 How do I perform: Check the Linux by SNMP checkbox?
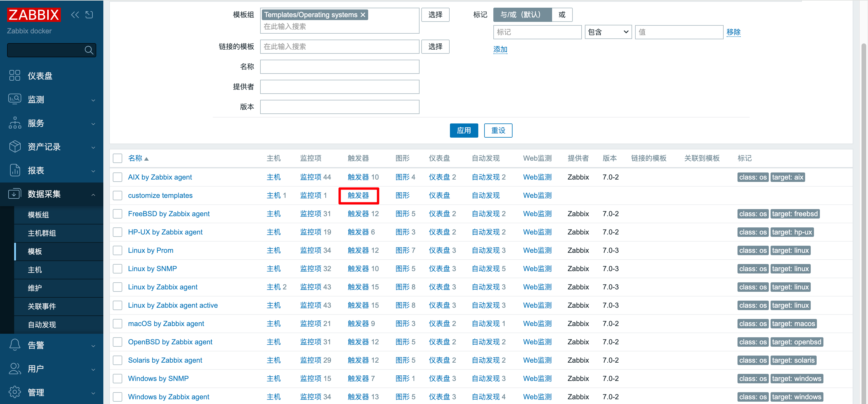pos(117,268)
